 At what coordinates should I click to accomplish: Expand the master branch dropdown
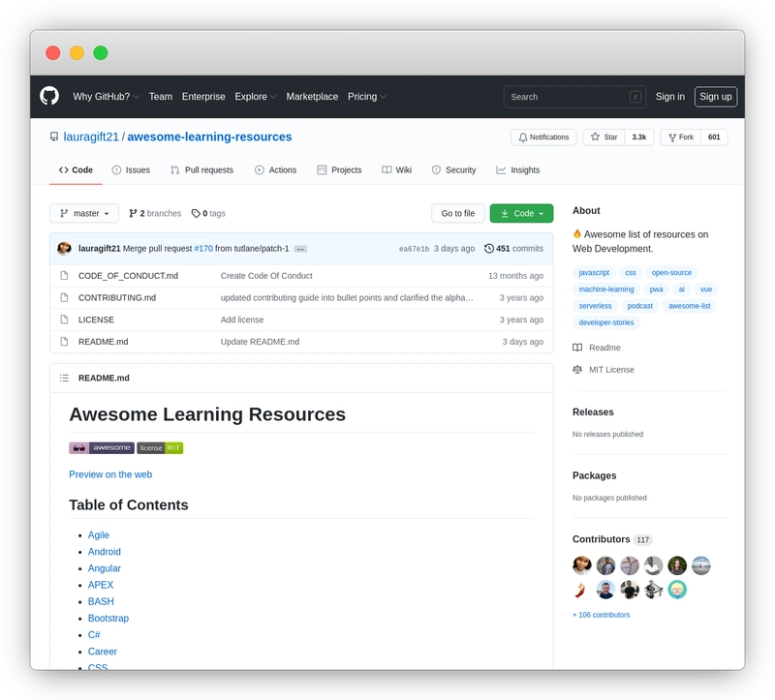[x=84, y=213]
